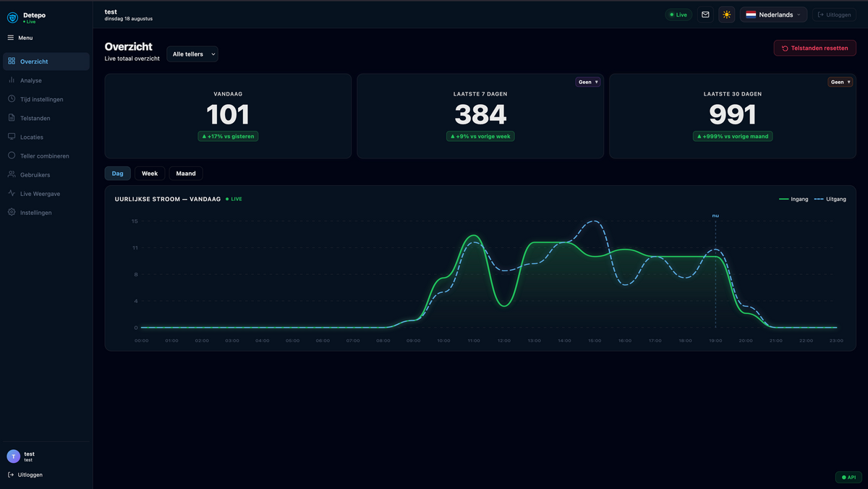This screenshot has height=489, width=868.
Task: Click the green Live status badge in header
Action: (678, 14)
